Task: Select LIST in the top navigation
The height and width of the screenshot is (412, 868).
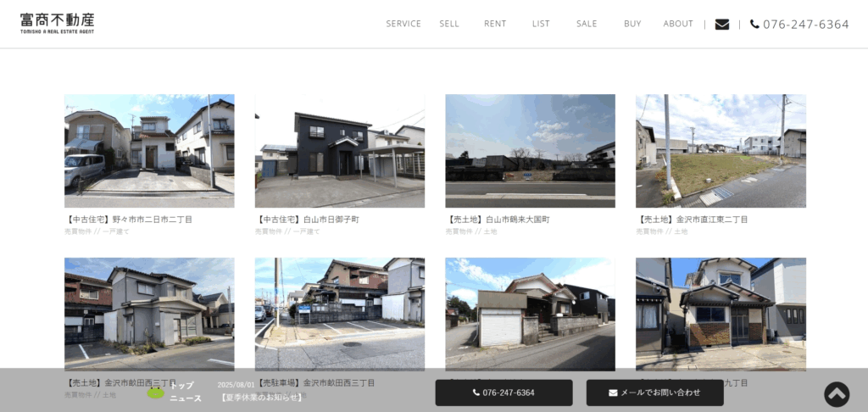Action: click(x=541, y=24)
